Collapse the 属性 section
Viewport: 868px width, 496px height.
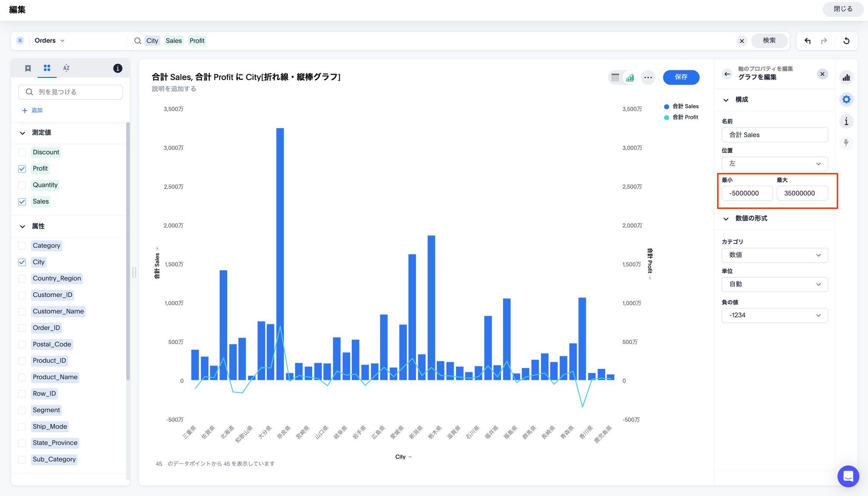click(x=22, y=227)
